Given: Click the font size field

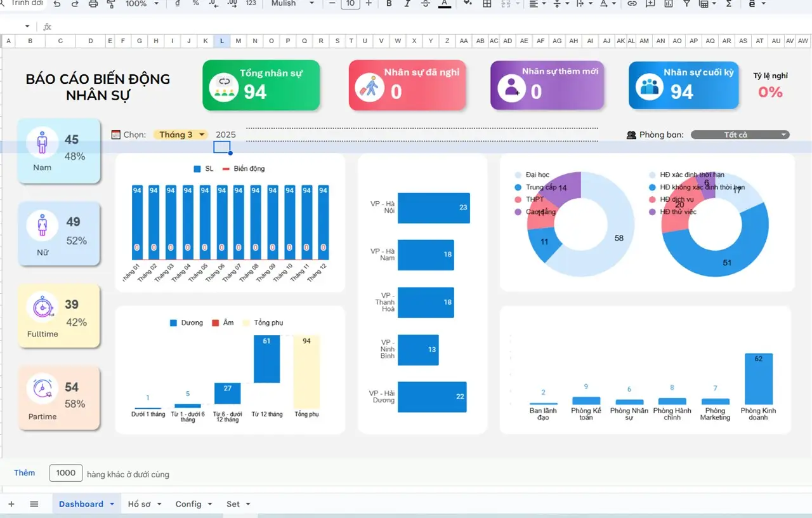Looking at the screenshot, I should coord(350,4).
